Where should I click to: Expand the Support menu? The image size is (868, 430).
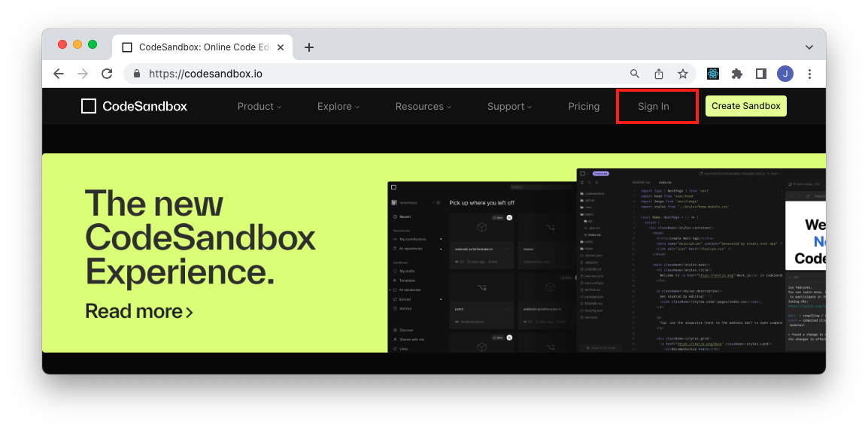click(509, 106)
